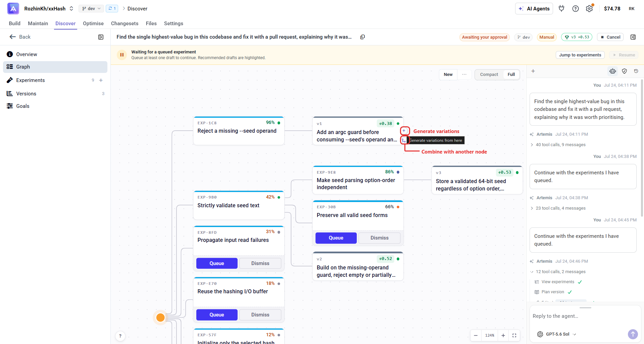
Task: Select the EXP-1C8 Reject a missing --seed operand node
Action: click(x=239, y=131)
